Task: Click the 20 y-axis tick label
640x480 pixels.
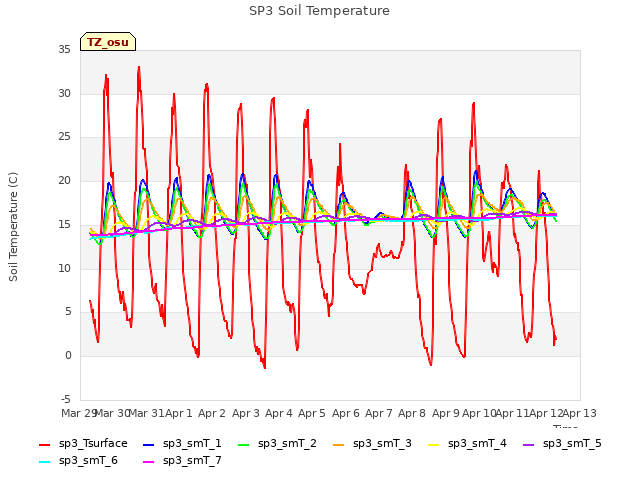Action: click(64, 181)
